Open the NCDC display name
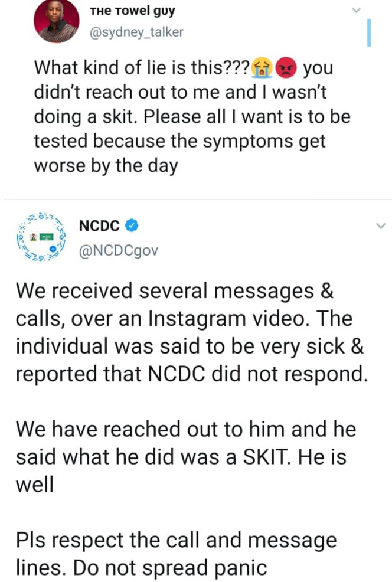 99,225
